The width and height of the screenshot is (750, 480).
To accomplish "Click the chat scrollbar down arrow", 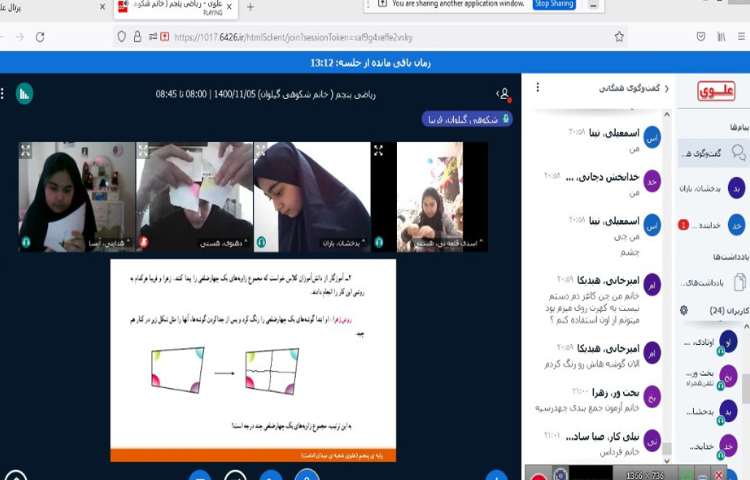I will pyautogui.click(x=667, y=461).
